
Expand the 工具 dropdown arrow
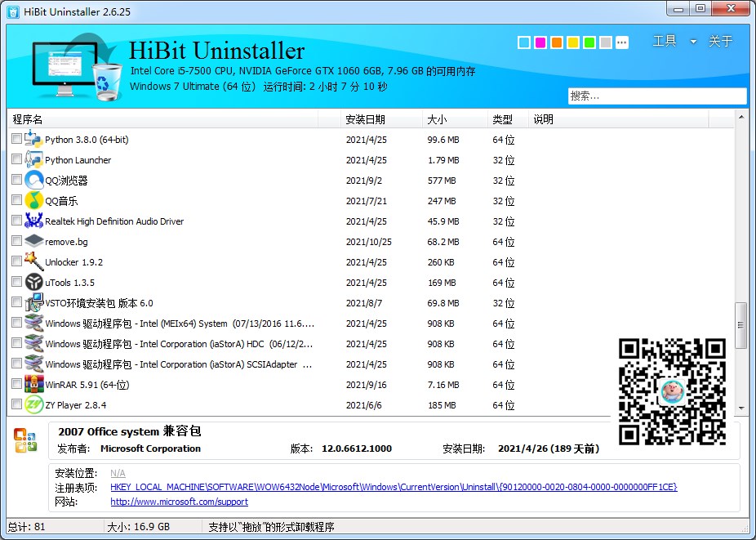[x=693, y=42]
